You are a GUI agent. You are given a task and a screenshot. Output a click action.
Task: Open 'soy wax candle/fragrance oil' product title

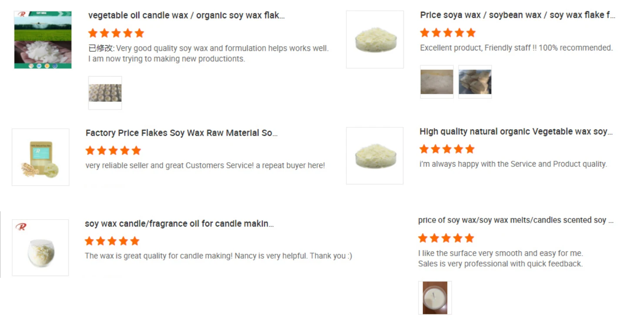click(179, 224)
